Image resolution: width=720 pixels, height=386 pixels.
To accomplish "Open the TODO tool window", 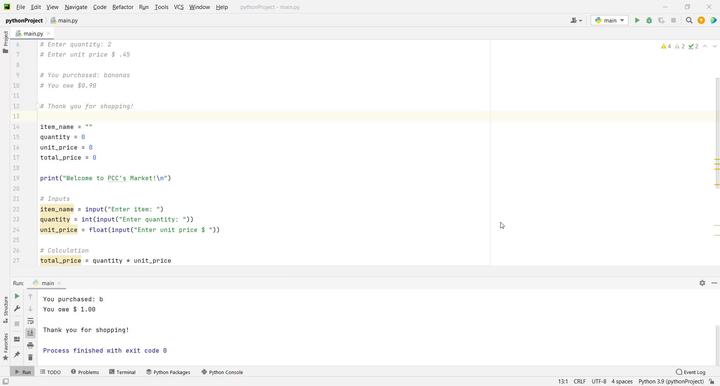I will (x=51, y=372).
